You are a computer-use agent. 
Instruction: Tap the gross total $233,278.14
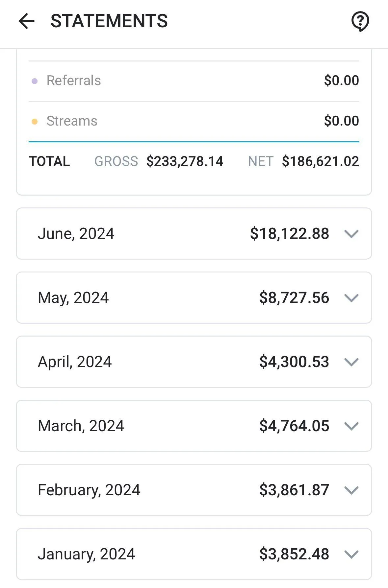(x=185, y=161)
